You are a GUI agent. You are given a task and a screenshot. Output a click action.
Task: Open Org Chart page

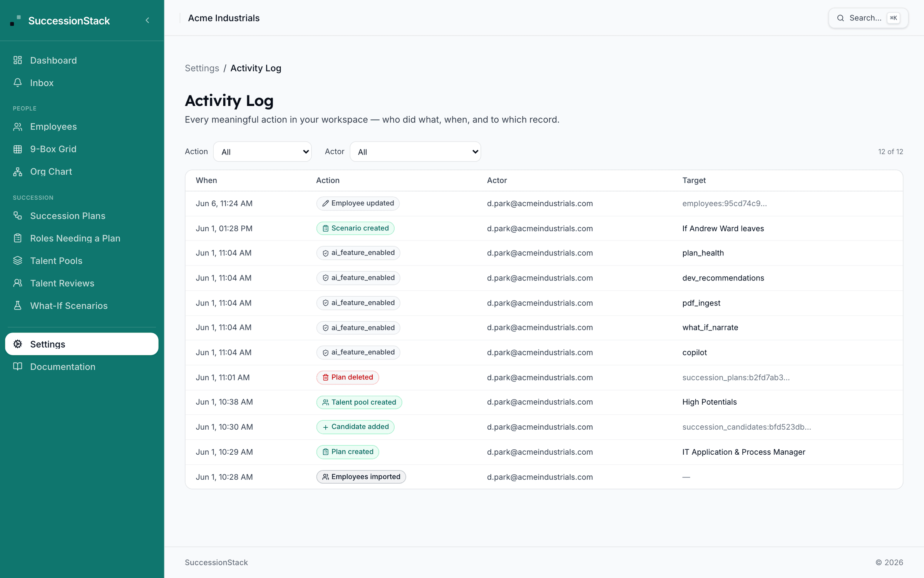click(82, 171)
